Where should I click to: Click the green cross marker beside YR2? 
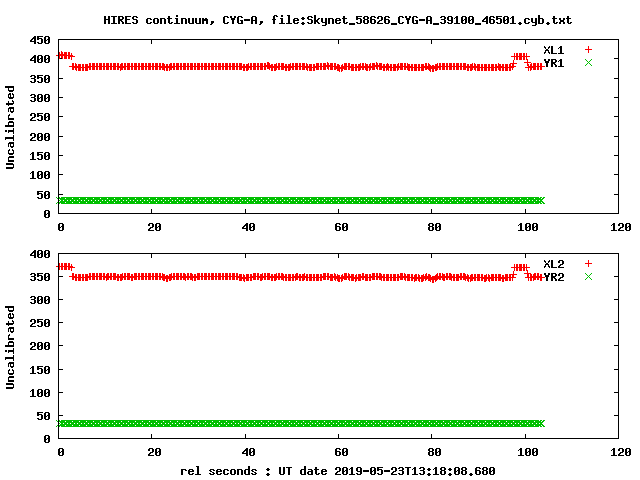588,277
